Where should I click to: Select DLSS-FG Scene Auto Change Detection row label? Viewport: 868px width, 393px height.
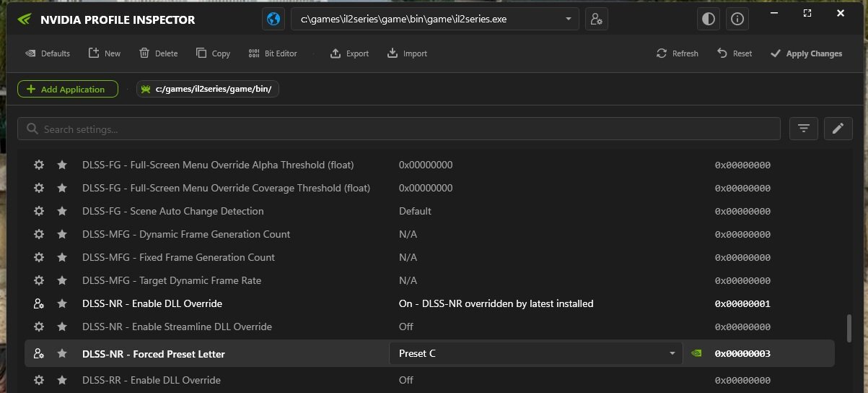(173, 211)
